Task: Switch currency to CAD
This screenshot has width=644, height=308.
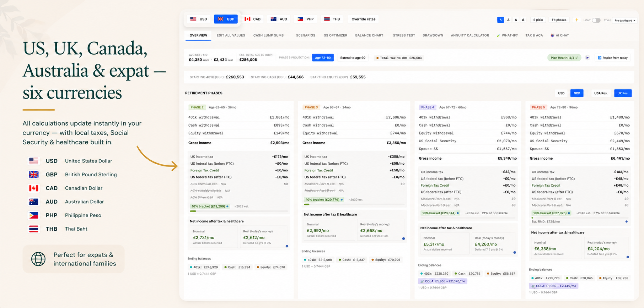Action: click(253, 19)
